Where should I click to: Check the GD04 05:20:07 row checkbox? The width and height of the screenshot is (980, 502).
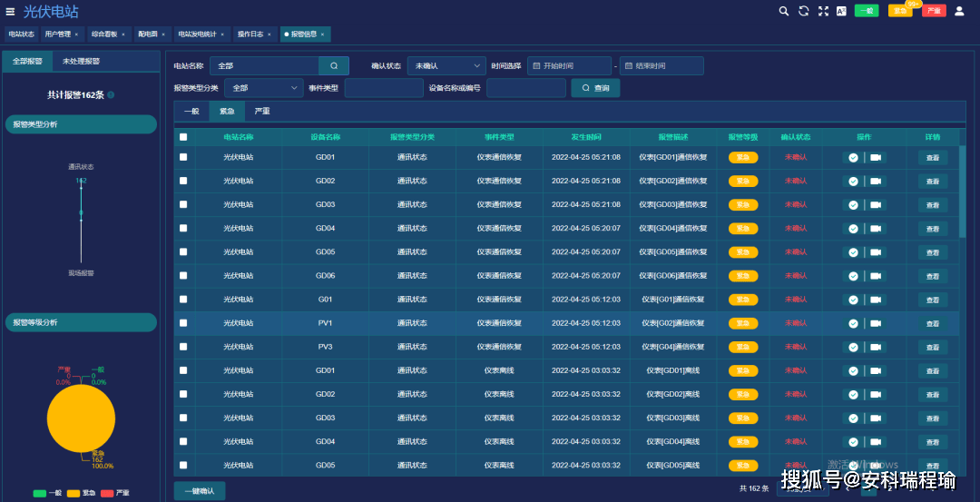(x=183, y=228)
